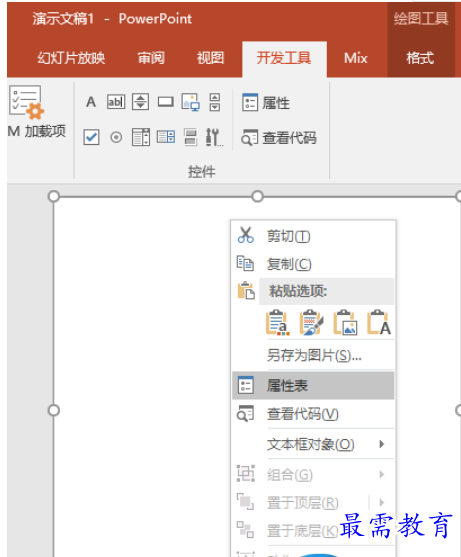Paste using destination theme icon

(277, 323)
